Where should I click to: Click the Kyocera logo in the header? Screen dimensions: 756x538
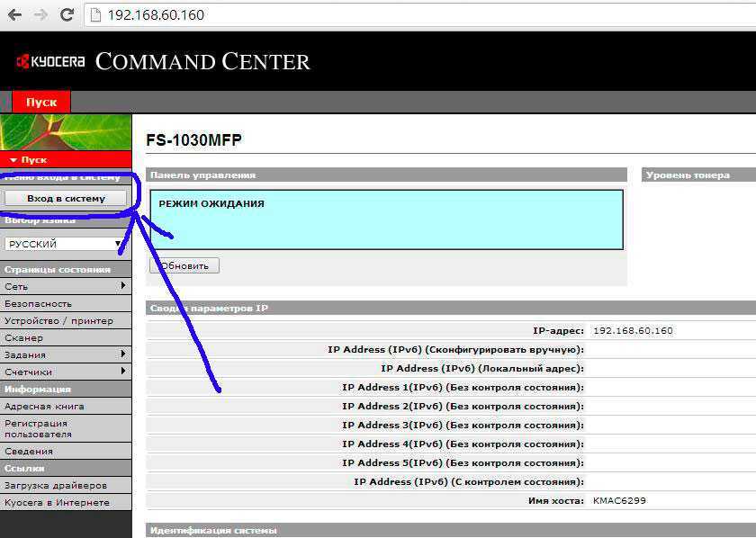tap(50, 62)
